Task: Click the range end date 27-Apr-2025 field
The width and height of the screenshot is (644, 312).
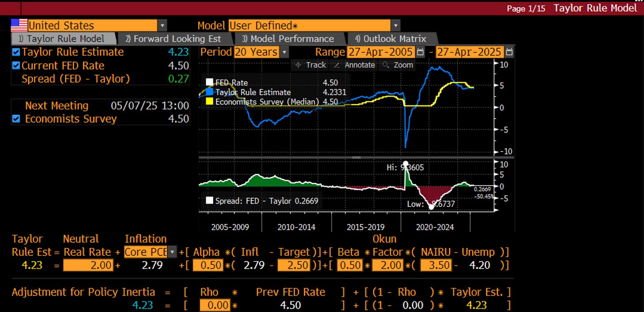Action: tap(470, 52)
